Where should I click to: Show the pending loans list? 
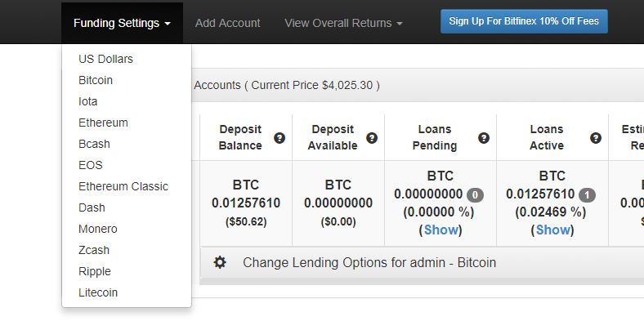[x=441, y=230]
